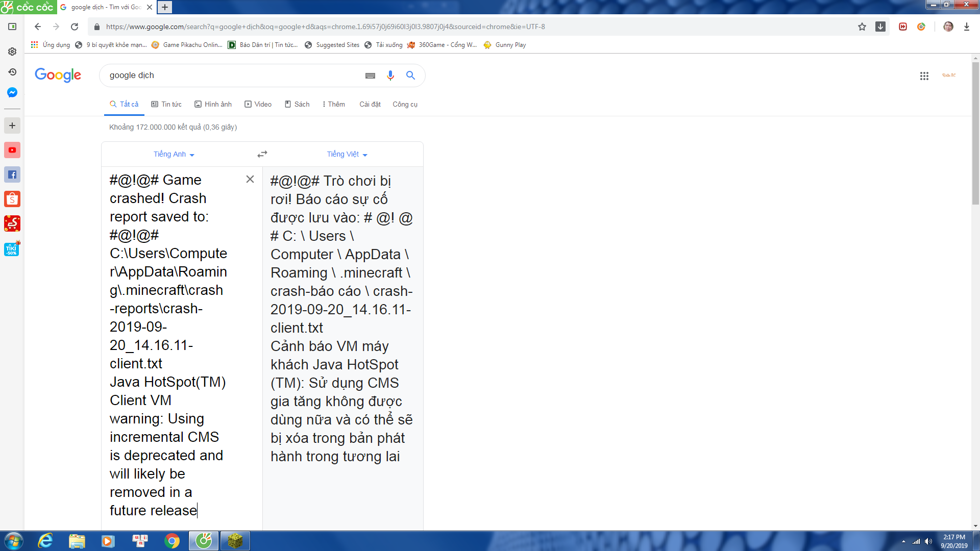980x551 pixels.
Task: Click the vertical page scrollbar thumb
Action: (x=975, y=133)
